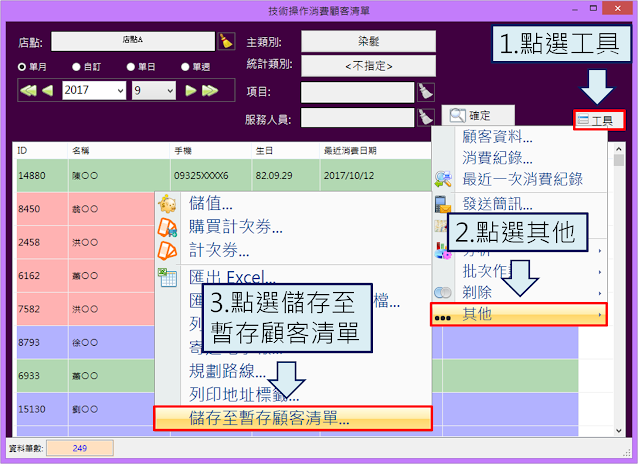Click the spreadsheet icon beside 匯出 Excel

167,278
